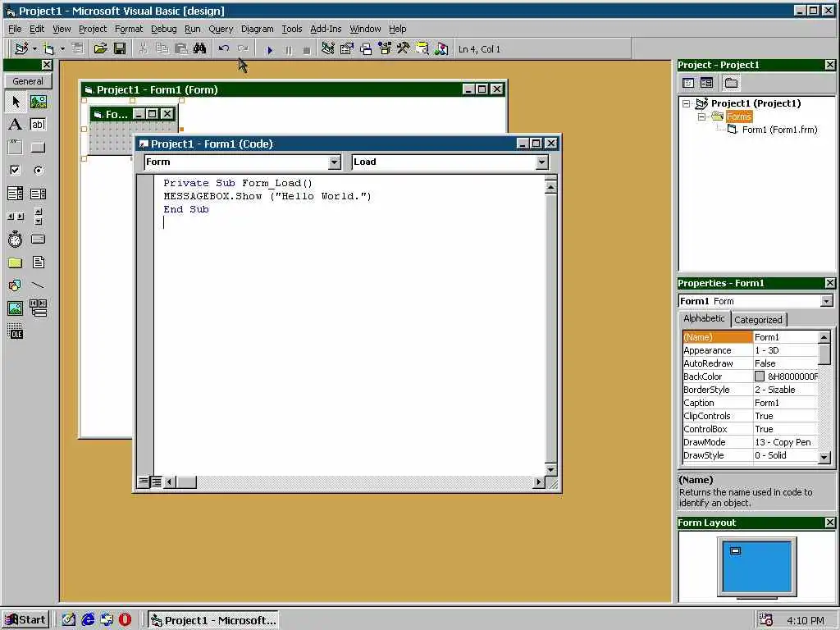The width and height of the screenshot is (840, 630).
Task: Select Form1 (Form1.frm) in project tree
Action: [779, 130]
